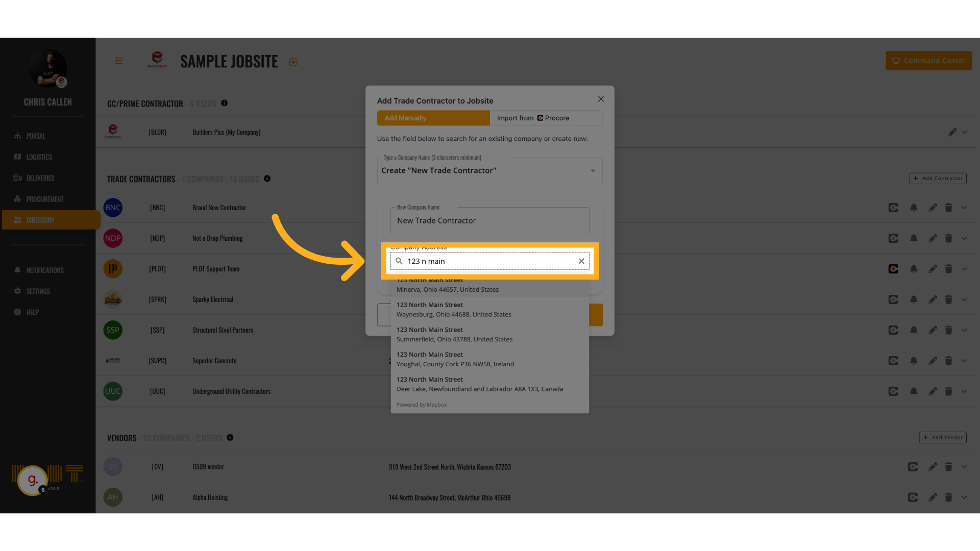This screenshot has width=980, height=551.
Task: Click the trash icon for Sparky Electrical
Action: pos(948,299)
